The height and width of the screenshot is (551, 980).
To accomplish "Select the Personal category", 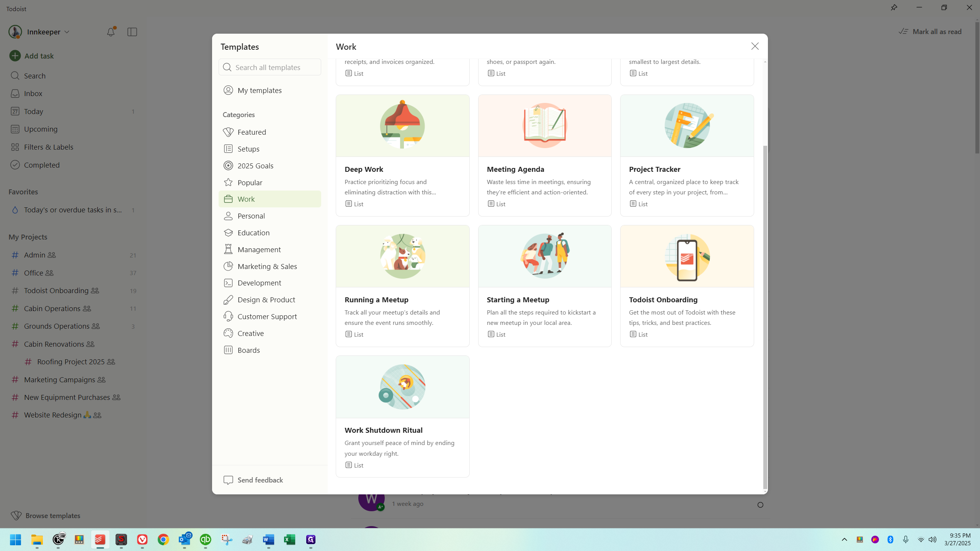I will pyautogui.click(x=270, y=216).
